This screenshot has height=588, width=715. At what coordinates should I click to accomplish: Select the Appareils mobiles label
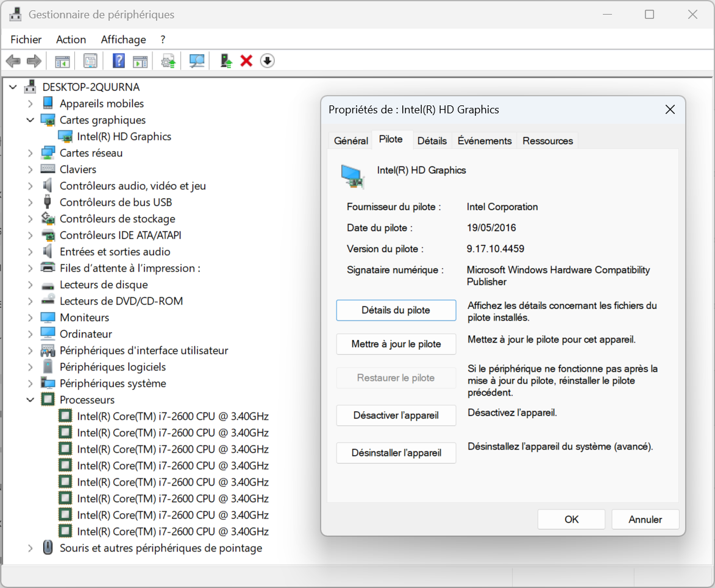click(x=102, y=104)
